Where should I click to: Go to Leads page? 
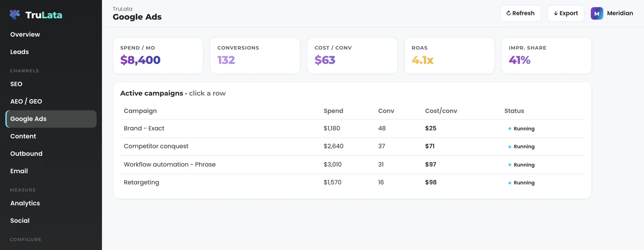pos(51,52)
